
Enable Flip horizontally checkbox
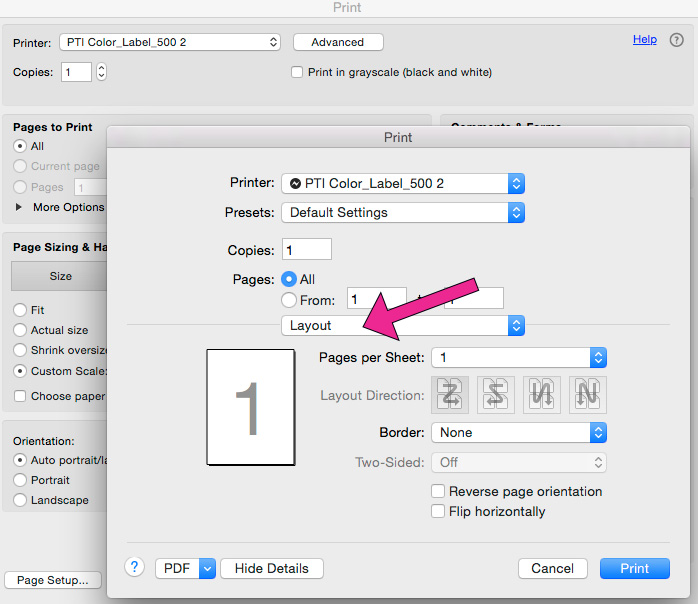(438, 511)
